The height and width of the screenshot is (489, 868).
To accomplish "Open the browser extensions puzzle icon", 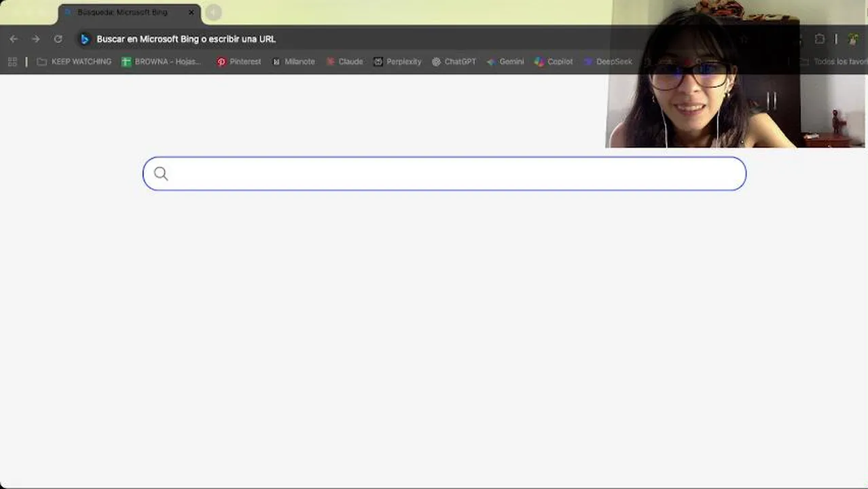I will point(820,39).
